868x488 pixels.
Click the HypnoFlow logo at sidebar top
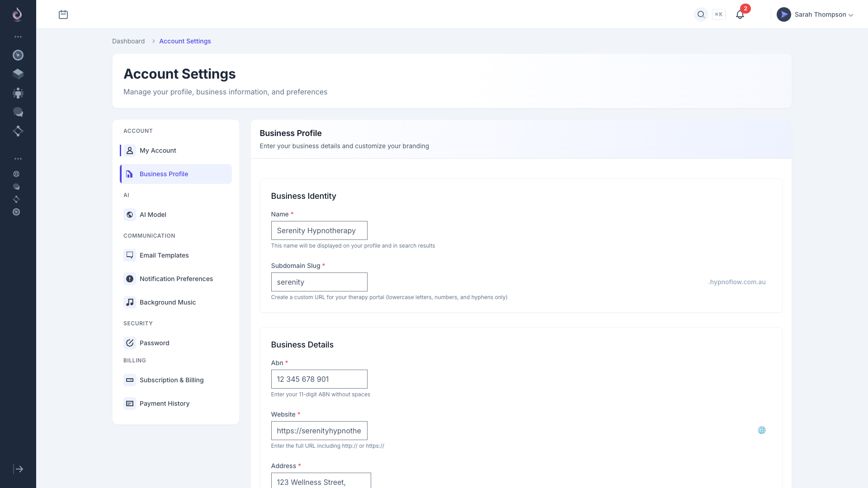17,14
